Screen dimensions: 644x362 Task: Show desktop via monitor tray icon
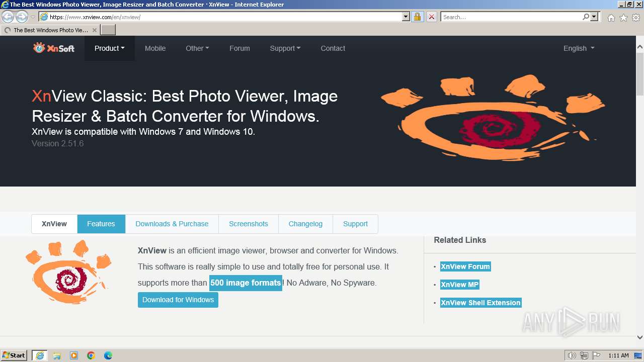[638, 355]
